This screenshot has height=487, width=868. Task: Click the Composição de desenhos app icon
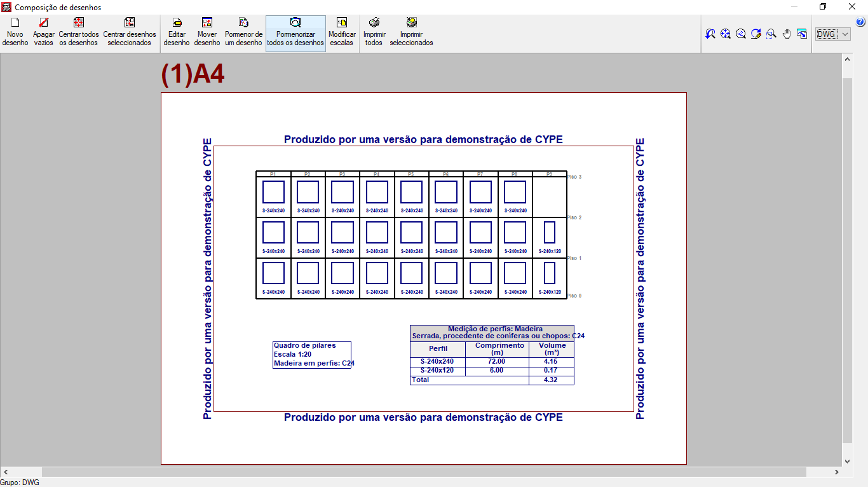click(x=6, y=7)
